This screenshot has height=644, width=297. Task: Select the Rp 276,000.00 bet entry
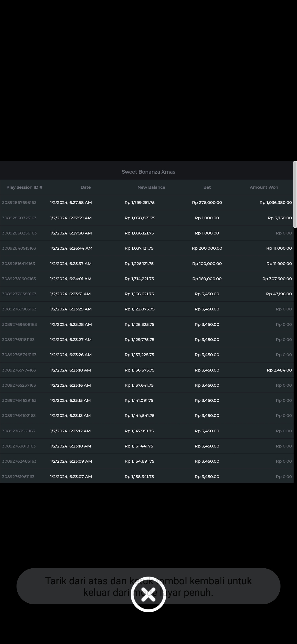(x=207, y=203)
